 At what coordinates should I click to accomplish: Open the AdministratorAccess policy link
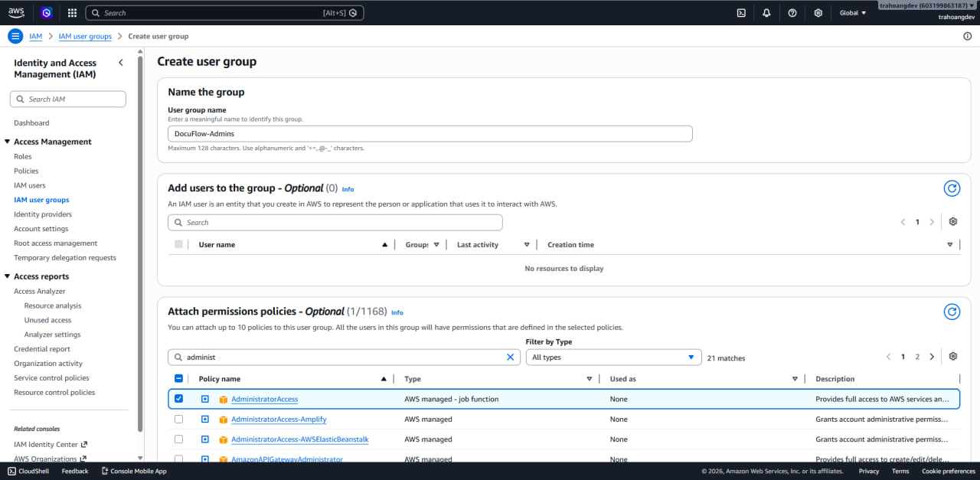coord(265,400)
